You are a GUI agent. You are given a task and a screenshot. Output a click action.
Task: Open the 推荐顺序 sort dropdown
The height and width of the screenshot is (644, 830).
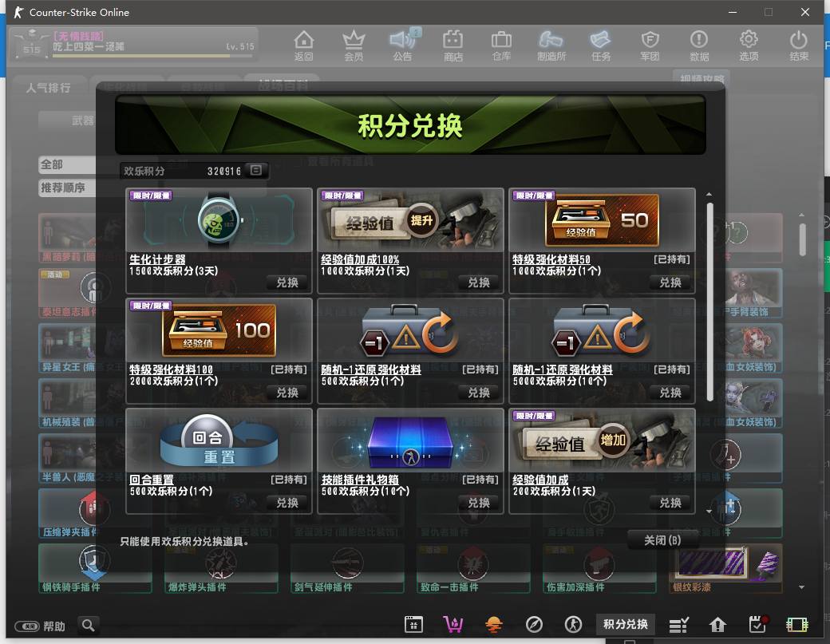click(x=67, y=188)
